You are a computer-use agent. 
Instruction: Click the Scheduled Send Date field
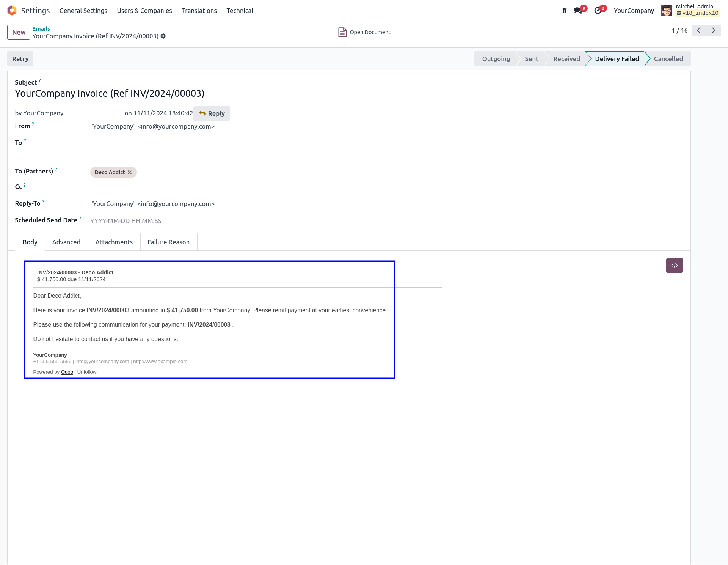[126, 221]
